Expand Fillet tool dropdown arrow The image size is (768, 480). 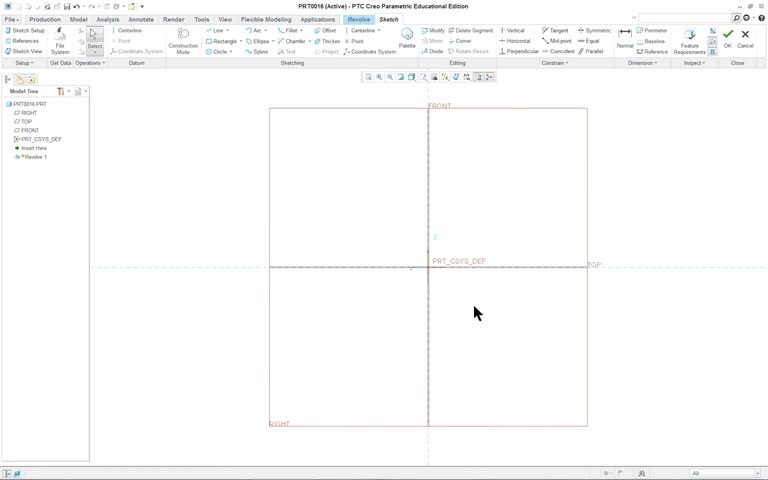tap(302, 30)
